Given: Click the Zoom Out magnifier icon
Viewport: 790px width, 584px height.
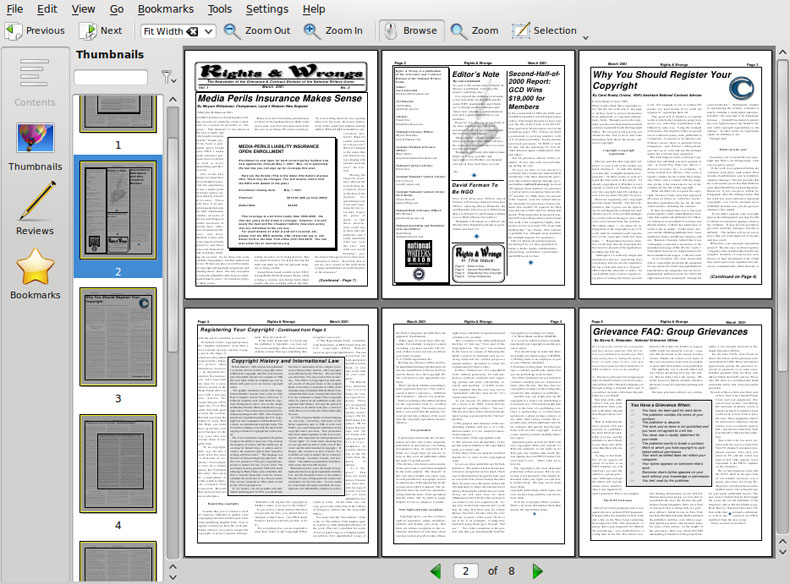Looking at the screenshot, I should (x=231, y=31).
